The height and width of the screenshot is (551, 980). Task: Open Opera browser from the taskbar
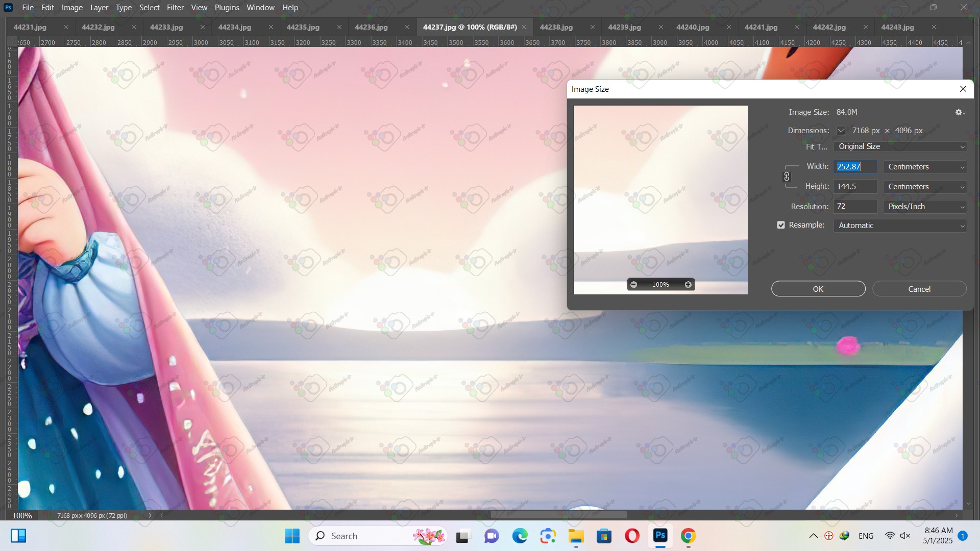[x=632, y=536]
